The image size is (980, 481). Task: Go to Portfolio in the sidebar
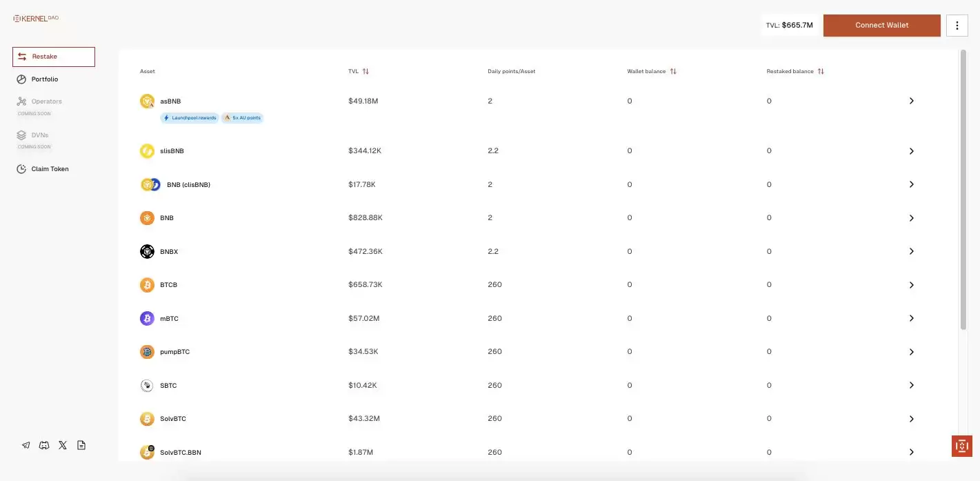(45, 79)
